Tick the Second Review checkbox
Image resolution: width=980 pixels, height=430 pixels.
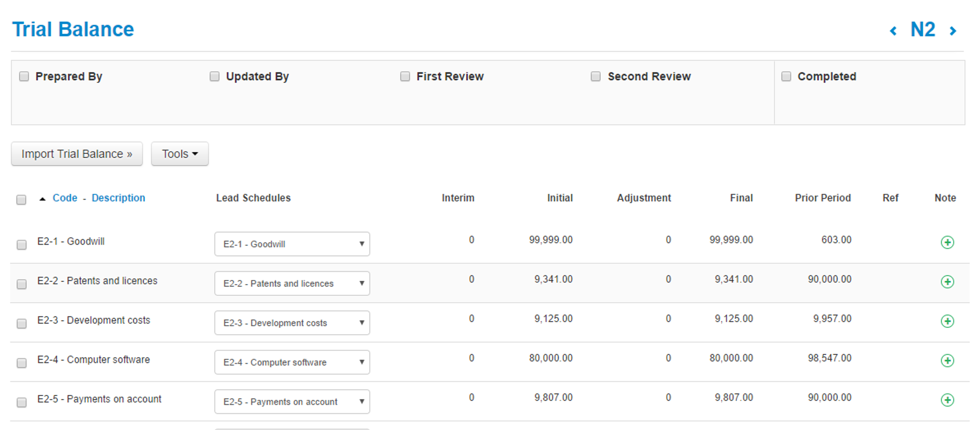pos(596,76)
